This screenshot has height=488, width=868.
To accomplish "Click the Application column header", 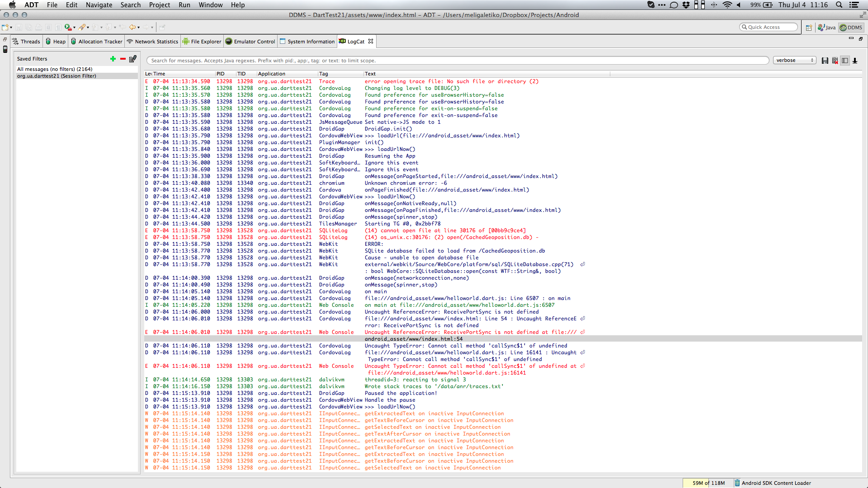I will 287,74.
